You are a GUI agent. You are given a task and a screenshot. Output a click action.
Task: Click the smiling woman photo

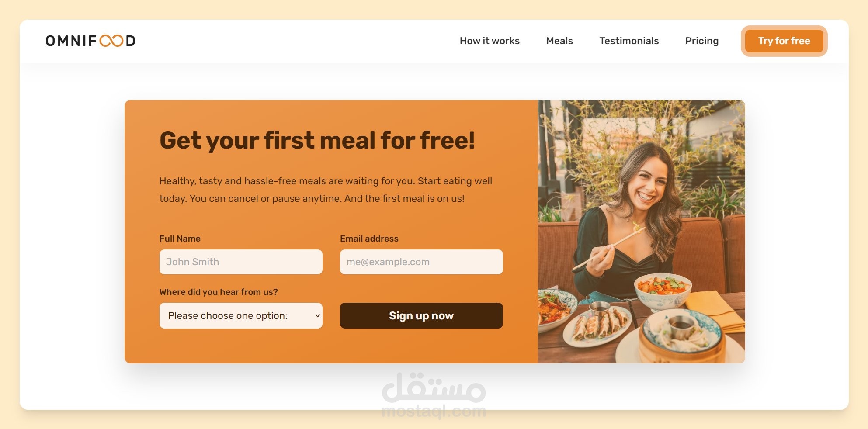click(641, 232)
